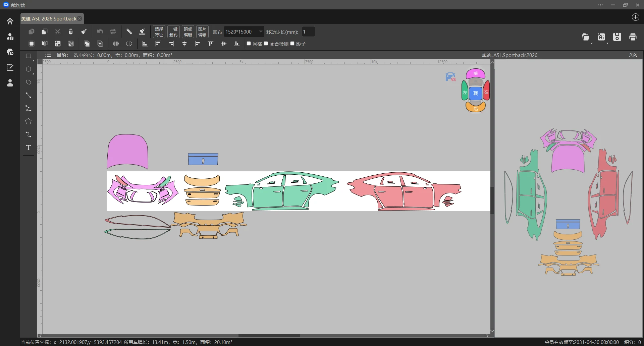Enable the 影子 shadow checkbox

click(x=292, y=44)
